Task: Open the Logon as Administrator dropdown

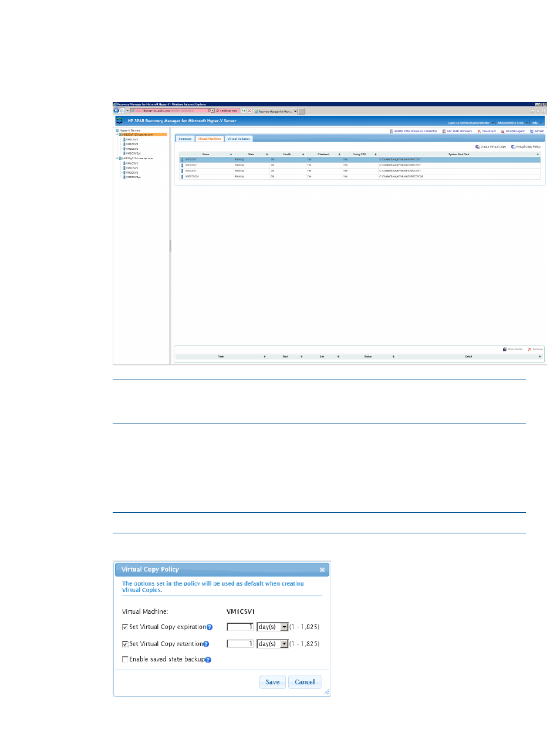Action: click(x=470, y=123)
